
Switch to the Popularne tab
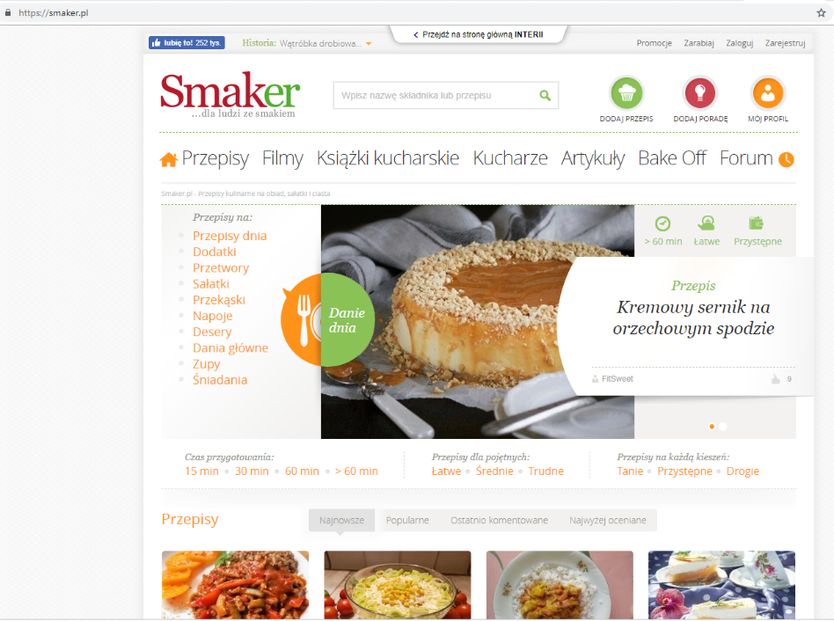[x=407, y=520]
